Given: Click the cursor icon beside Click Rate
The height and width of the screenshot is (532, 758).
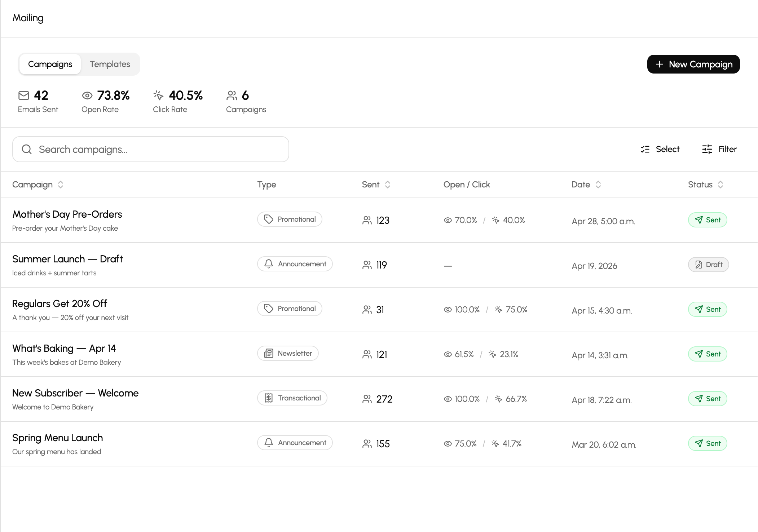Looking at the screenshot, I should point(158,96).
